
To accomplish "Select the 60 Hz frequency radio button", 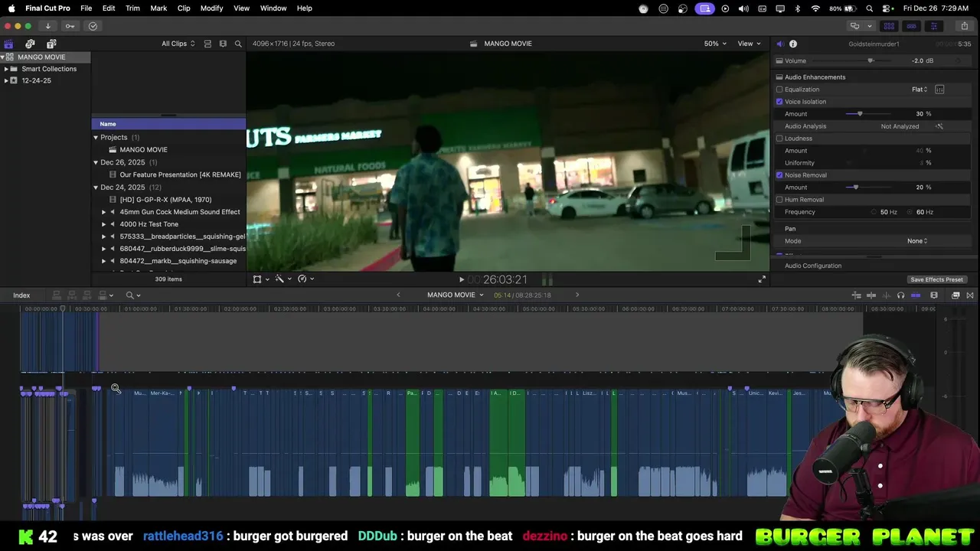I will coord(910,212).
